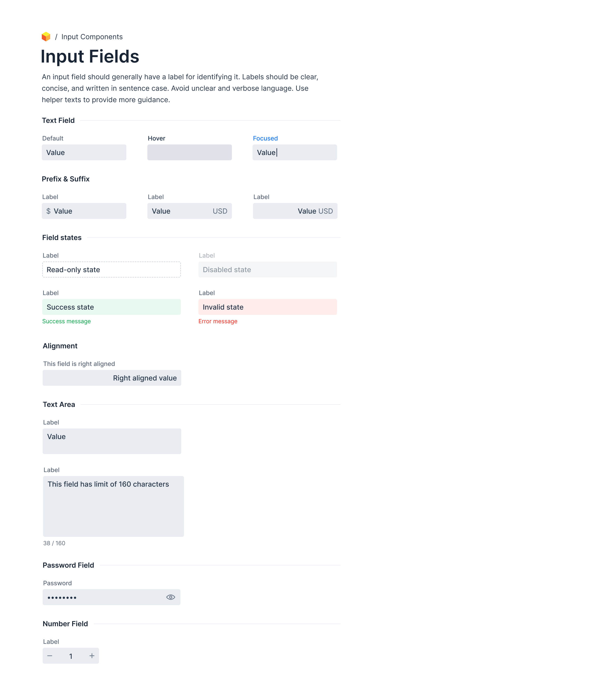The height and width of the screenshot is (698, 616).
Task: Click the Default text field
Action: (x=84, y=152)
